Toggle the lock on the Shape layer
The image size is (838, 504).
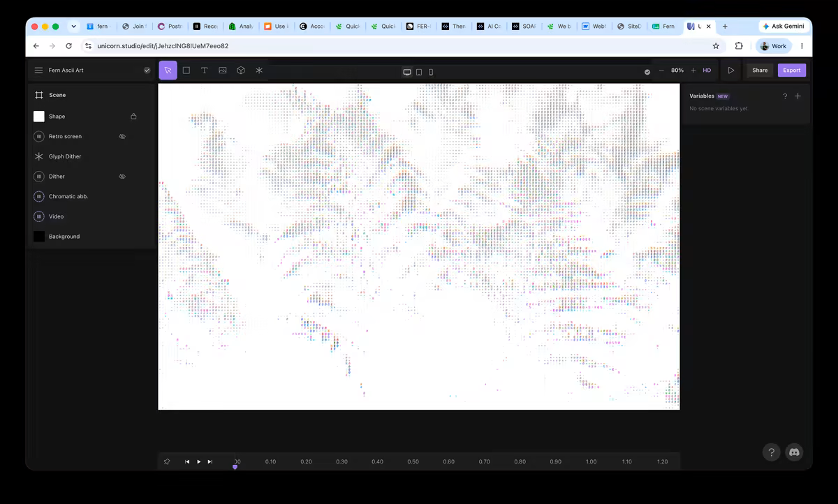(133, 117)
